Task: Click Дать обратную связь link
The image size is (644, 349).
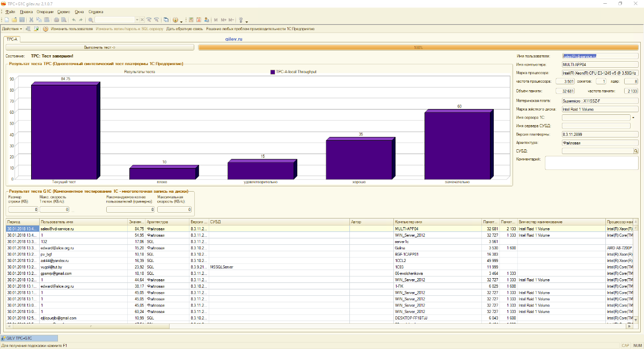Action: [x=184, y=29]
